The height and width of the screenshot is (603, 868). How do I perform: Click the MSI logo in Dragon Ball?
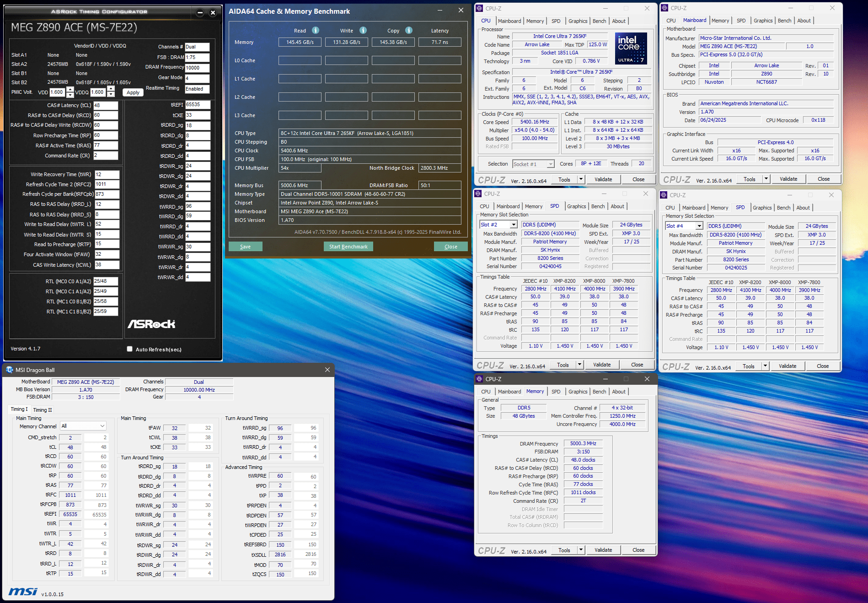[x=23, y=592]
